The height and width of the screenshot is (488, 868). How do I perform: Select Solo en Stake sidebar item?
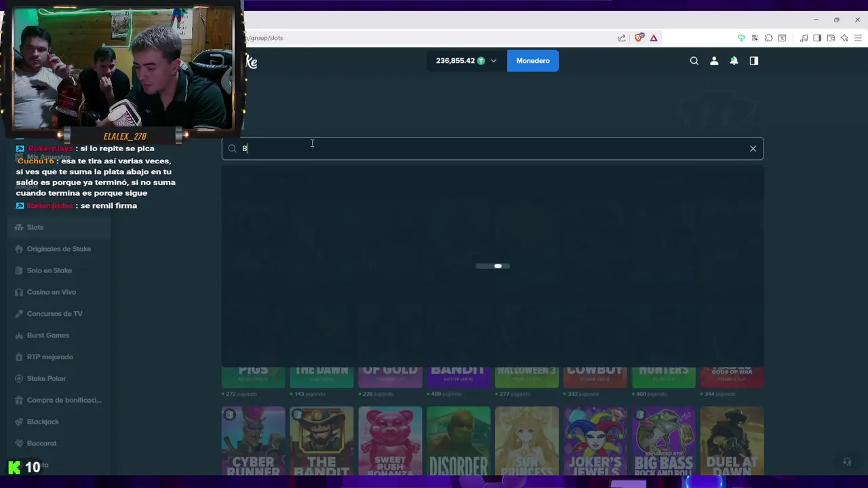[x=50, y=270]
